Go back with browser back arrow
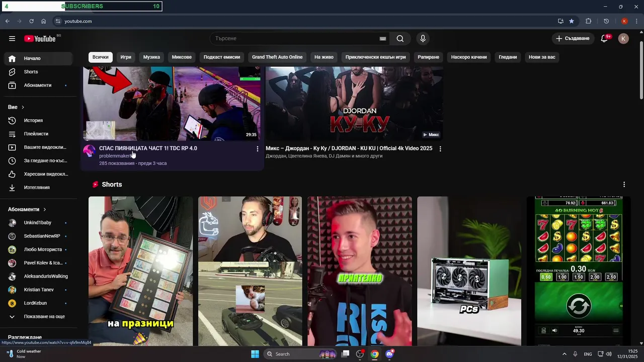Image resolution: width=644 pixels, height=362 pixels. coord(7,21)
